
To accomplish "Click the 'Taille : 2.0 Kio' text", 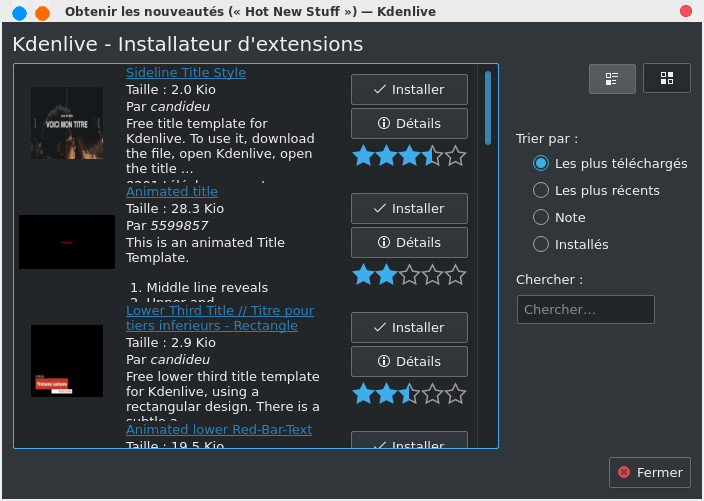I will pos(171,89).
